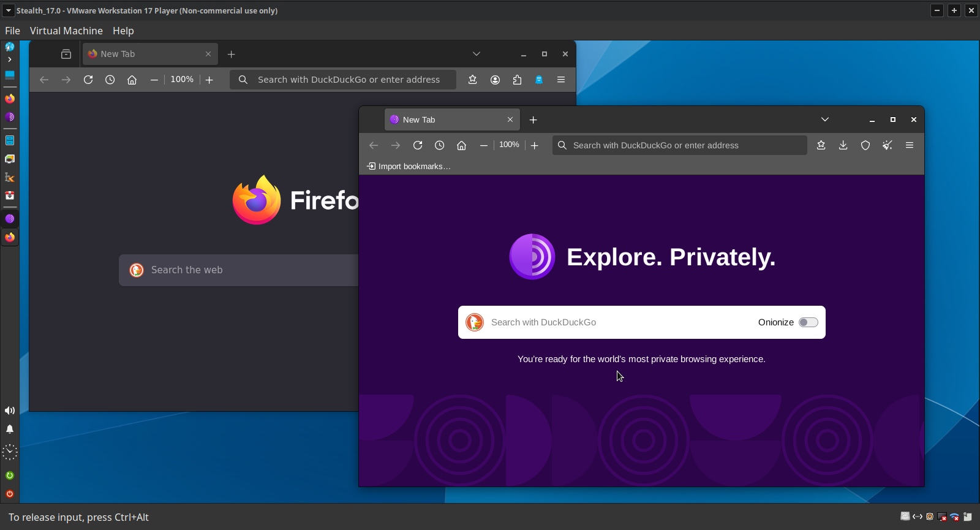Image resolution: width=980 pixels, height=530 pixels.
Task: Click back arrow in Tor Browser
Action: [374, 145]
